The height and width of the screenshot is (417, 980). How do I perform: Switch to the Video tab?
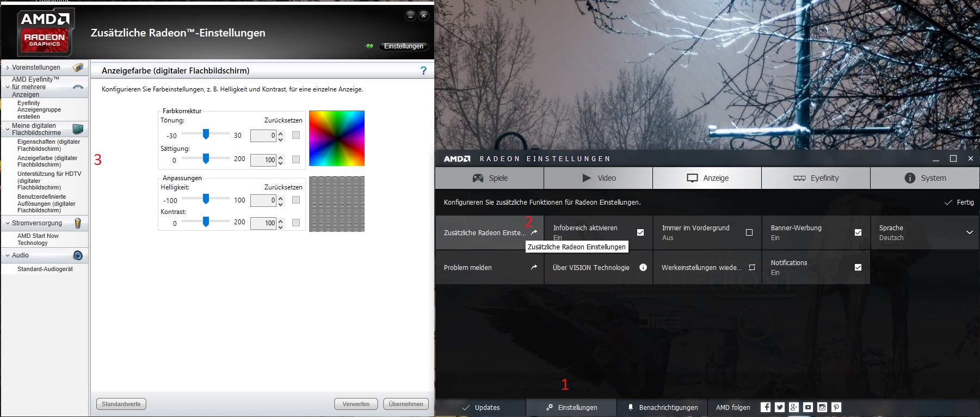coord(598,178)
